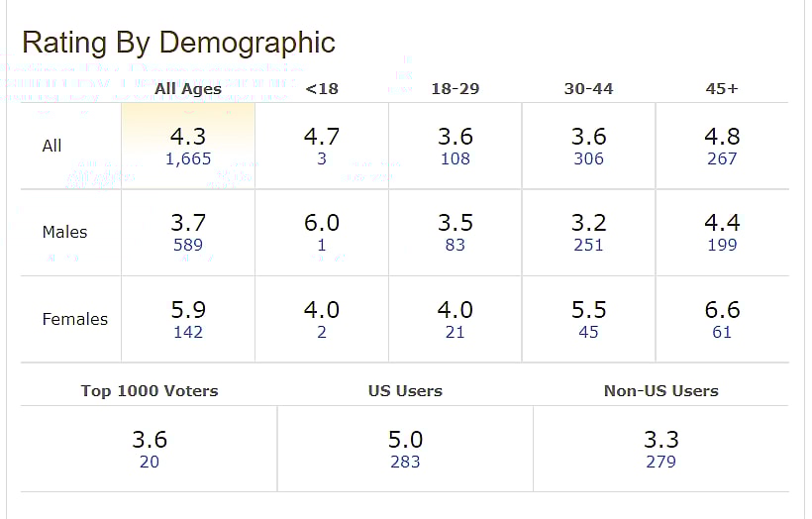Viewport: 812px width, 519px height.
Task: Click the 45 votes link for females 30-44
Action: pos(588,332)
